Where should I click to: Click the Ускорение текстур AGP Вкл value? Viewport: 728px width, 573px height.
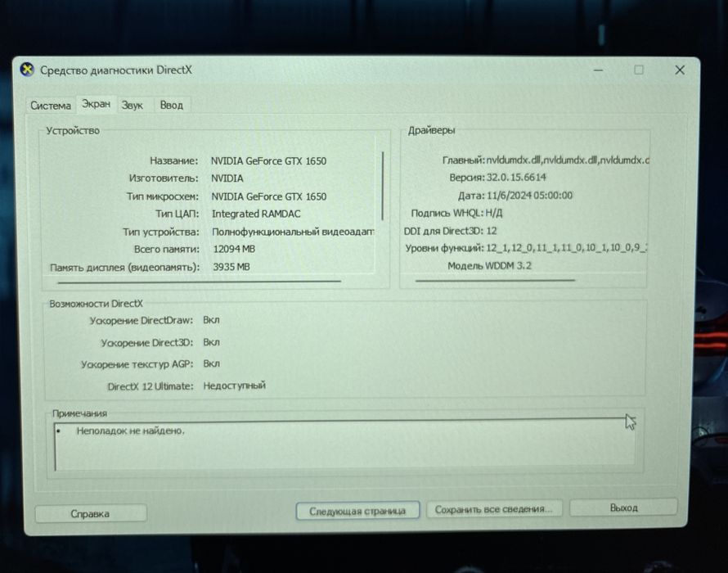point(211,363)
